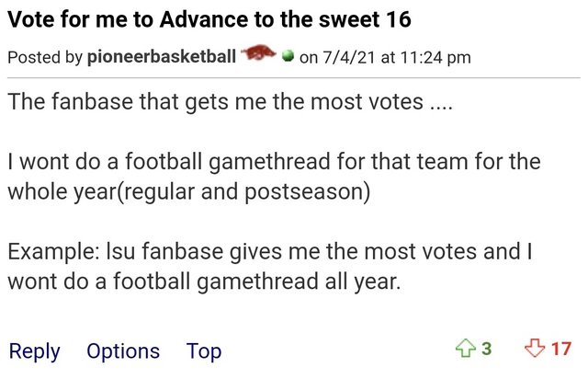Click the upvote count of 3
Image resolution: width=588 pixels, height=379 pixels.
click(487, 349)
